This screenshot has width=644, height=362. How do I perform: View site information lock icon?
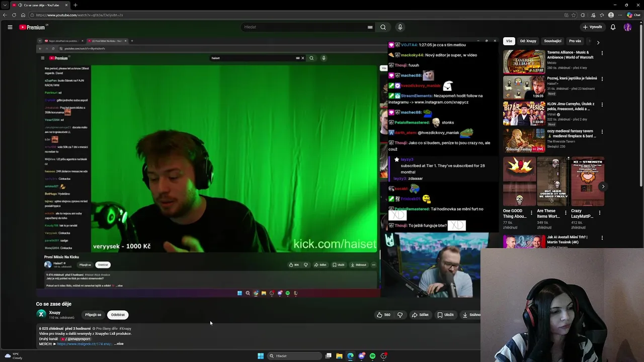[x=32, y=15]
